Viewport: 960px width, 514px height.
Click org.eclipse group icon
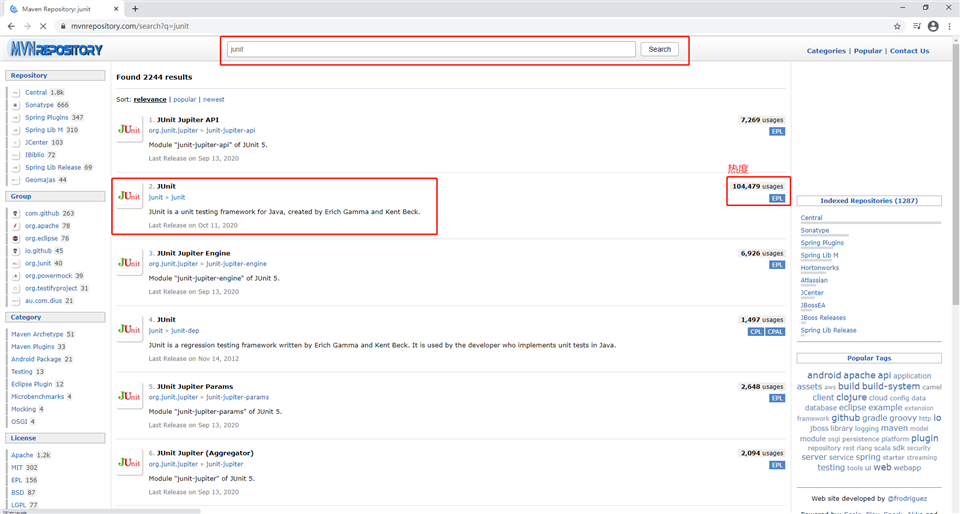coord(16,239)
